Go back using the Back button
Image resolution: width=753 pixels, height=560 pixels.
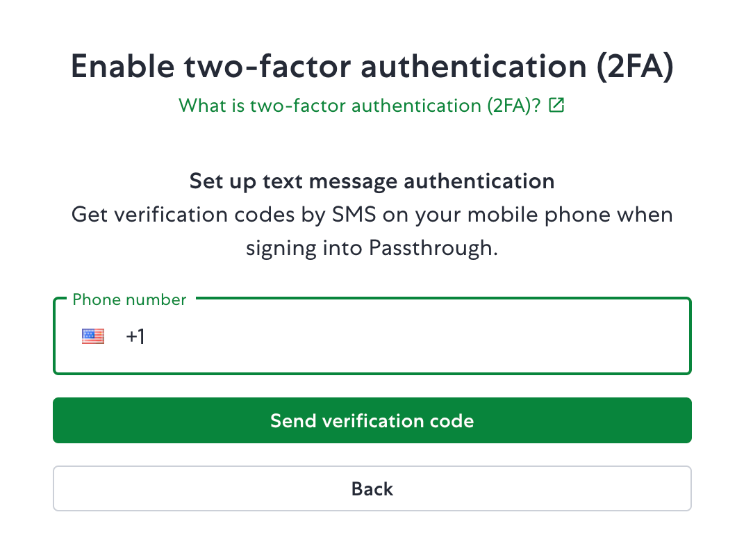click(372, 489)
